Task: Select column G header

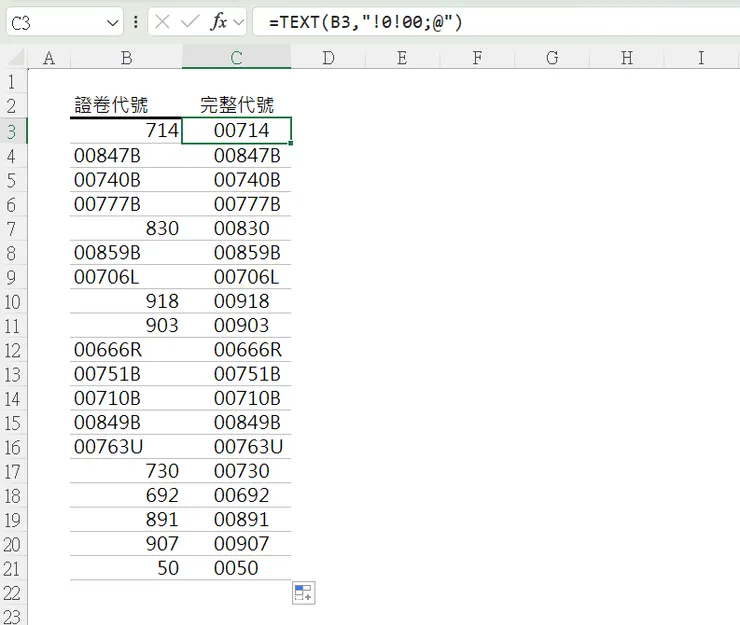Action: [x=552, y=58]
